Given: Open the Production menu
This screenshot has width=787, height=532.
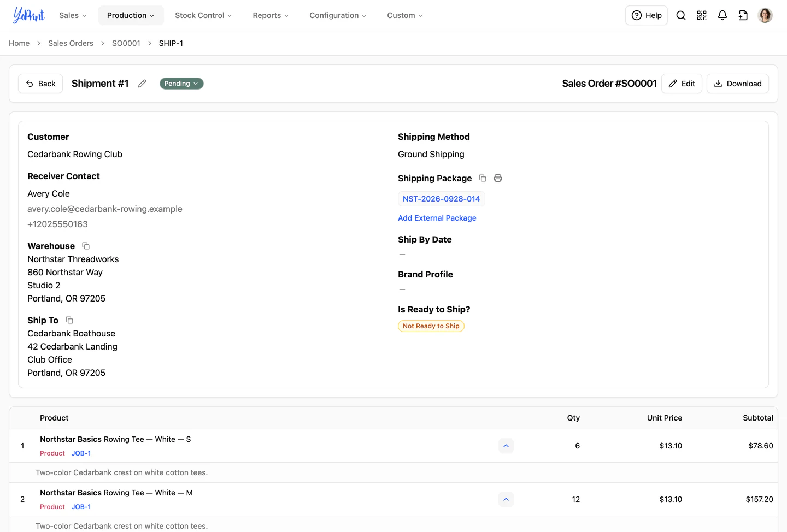Looking at the screenshot, I should (x=131, y=15).
